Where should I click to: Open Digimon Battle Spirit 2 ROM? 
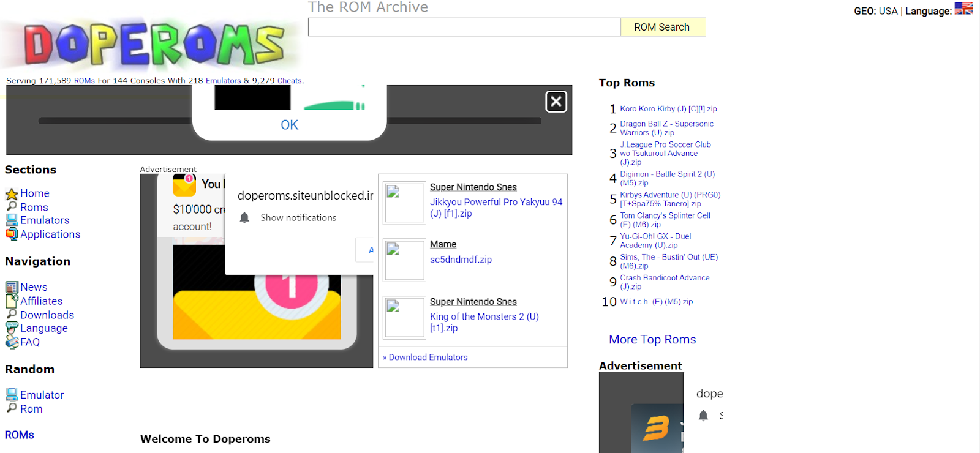point(667,179)
